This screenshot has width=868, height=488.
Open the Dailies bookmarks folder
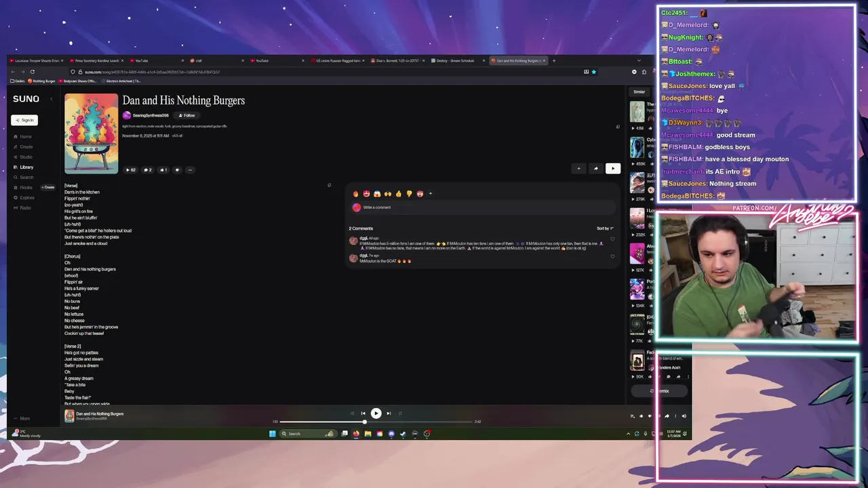18,81
